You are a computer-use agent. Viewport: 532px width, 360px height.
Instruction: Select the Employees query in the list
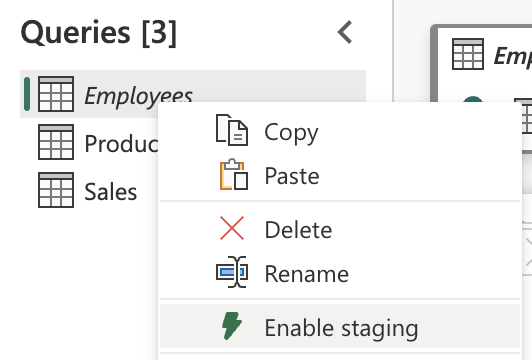click(x=193, y=94)
